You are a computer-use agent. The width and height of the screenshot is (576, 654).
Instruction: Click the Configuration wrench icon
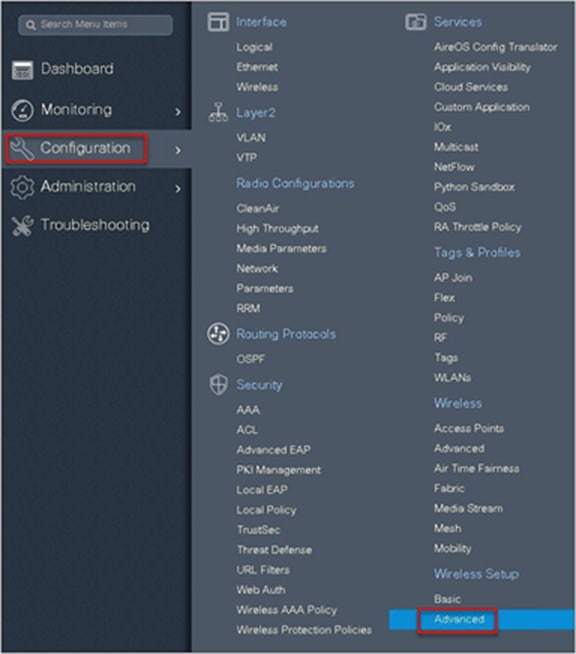pyautogui.click(x=22, y=149)
